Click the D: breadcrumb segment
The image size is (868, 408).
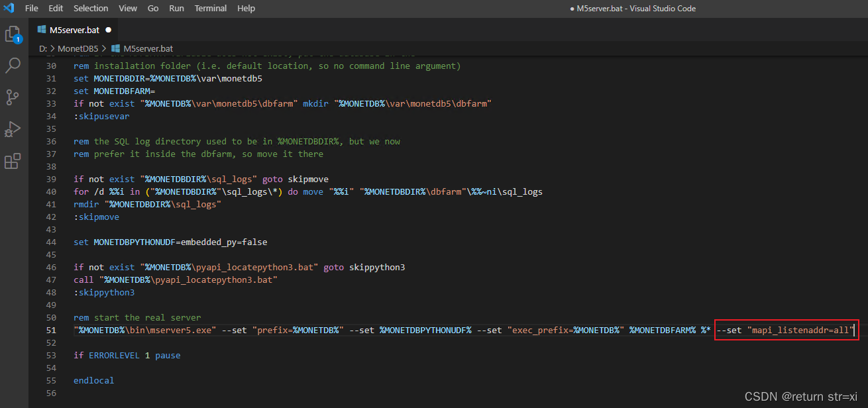pyautogui.click(x=43, y=49)
